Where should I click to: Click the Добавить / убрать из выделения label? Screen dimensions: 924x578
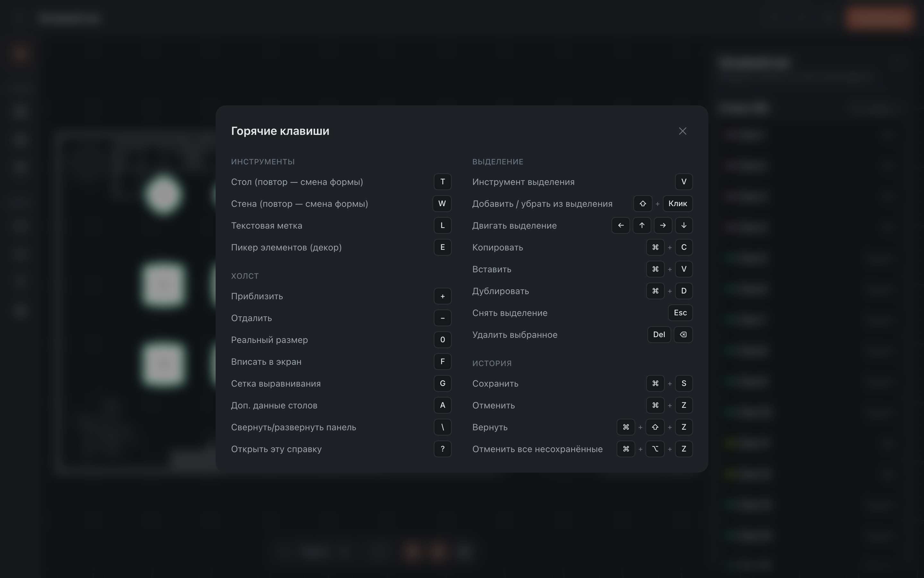tap(542, 204)
